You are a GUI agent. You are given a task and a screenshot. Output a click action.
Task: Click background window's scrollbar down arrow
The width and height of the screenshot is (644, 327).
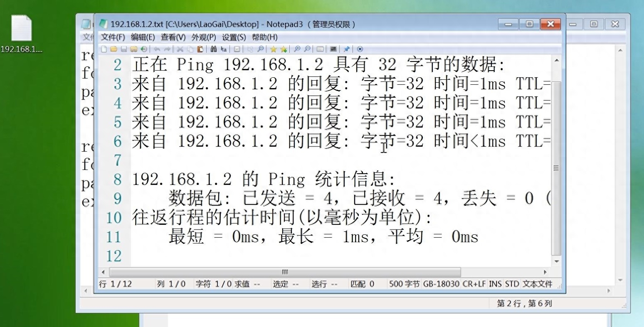coord(620,280)
